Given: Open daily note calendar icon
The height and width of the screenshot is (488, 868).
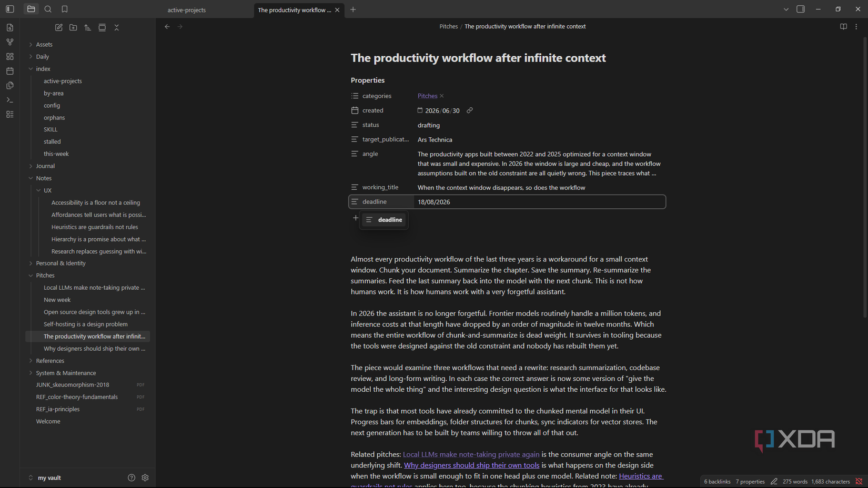Looking at the screenshot, I should tap(10, 70).
